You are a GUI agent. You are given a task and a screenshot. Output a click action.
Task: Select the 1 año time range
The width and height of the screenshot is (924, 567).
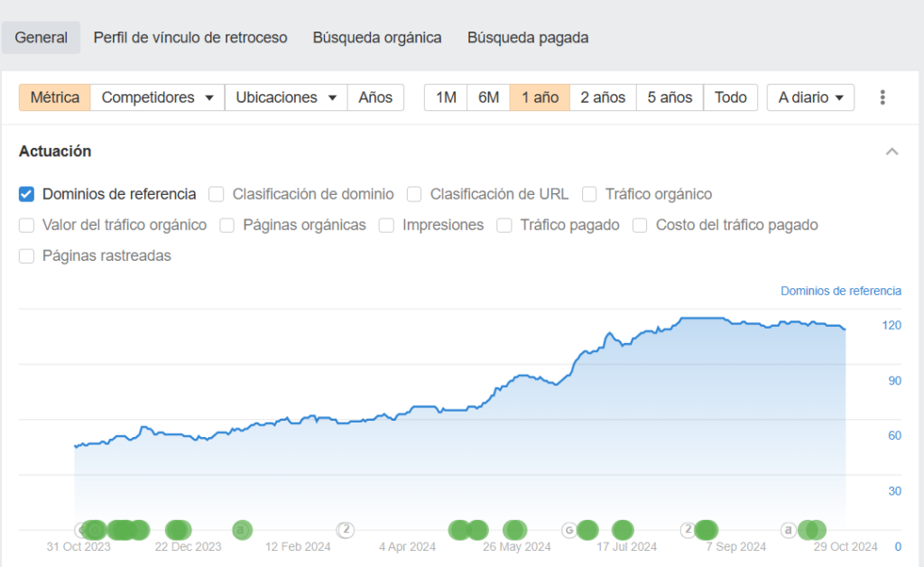click(x=540, y=98)
